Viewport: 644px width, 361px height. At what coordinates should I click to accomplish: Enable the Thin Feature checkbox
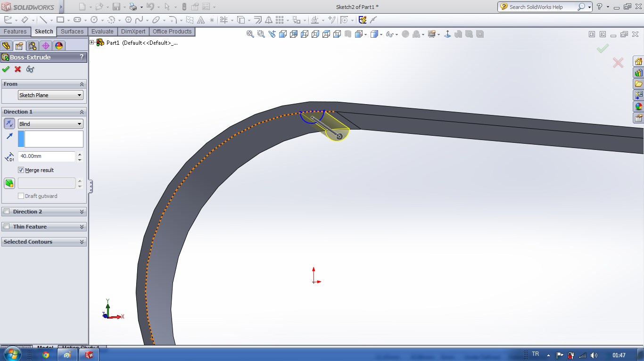[7, 227]
